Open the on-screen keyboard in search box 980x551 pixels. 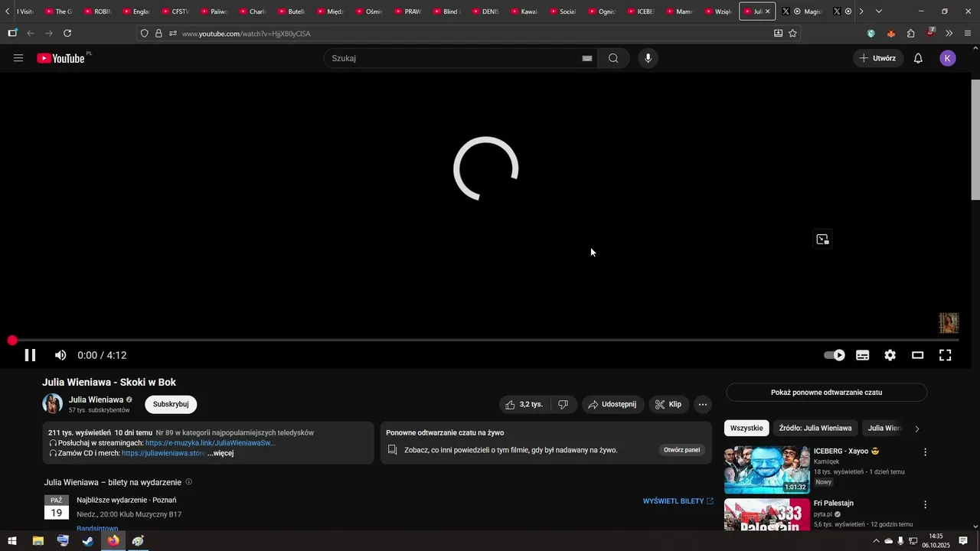pos(587,58)
